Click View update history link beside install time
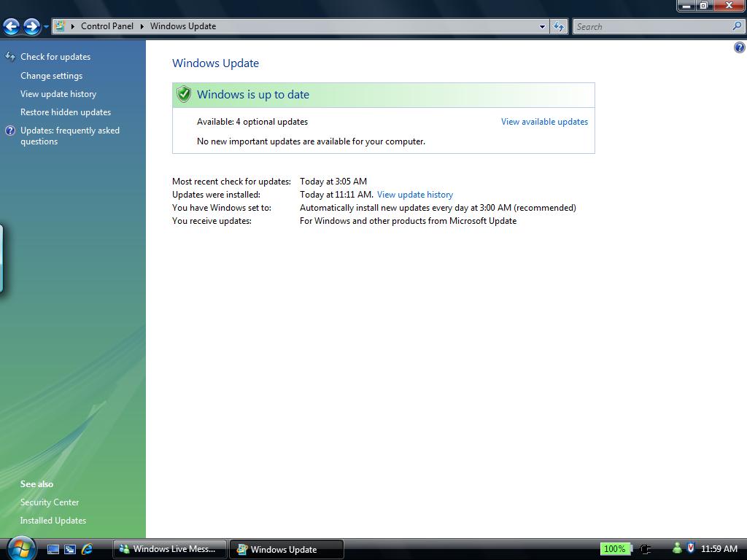Image resolution: width=747 pixels, height=560 pixels. pyautogui.click(x=415, y=194)
